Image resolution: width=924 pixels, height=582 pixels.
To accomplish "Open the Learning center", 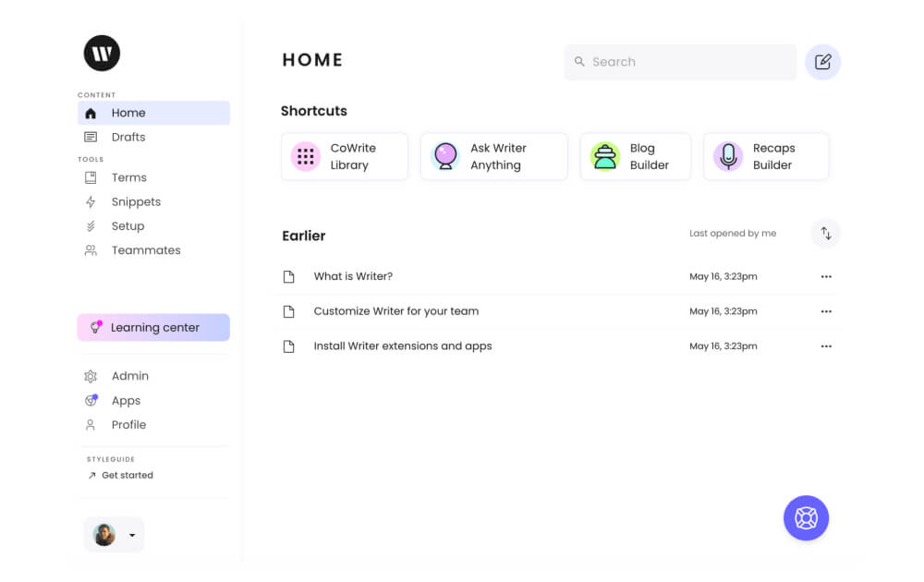I will click(153, 328).
